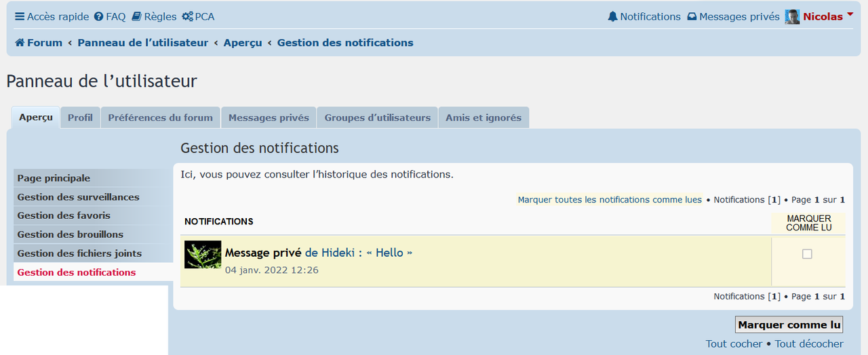Open the Accès rapide hamburger menu icon
Viewport: 868px width, 355px height.
tap(20, 17)
